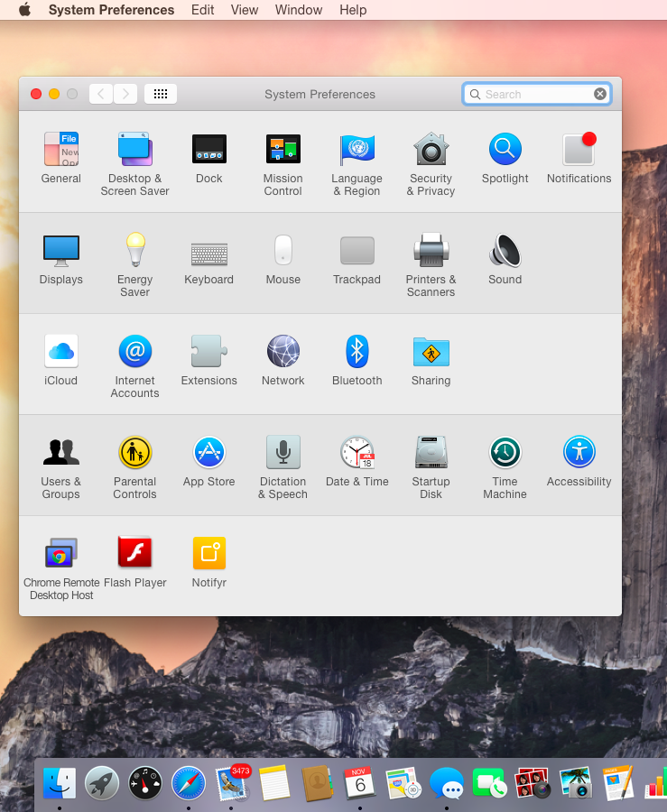Open the Accessibility pane
Viewport: 667px width, 812px height.
(x=579, y=453)
